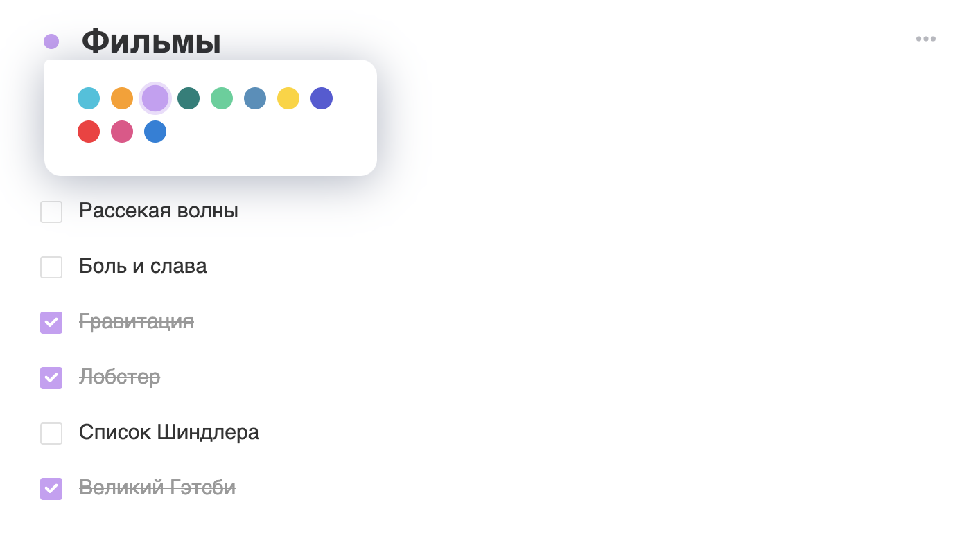Pick the pink color swatch
Viewport: 980px width, 536px height.
[x=122, y=132]
